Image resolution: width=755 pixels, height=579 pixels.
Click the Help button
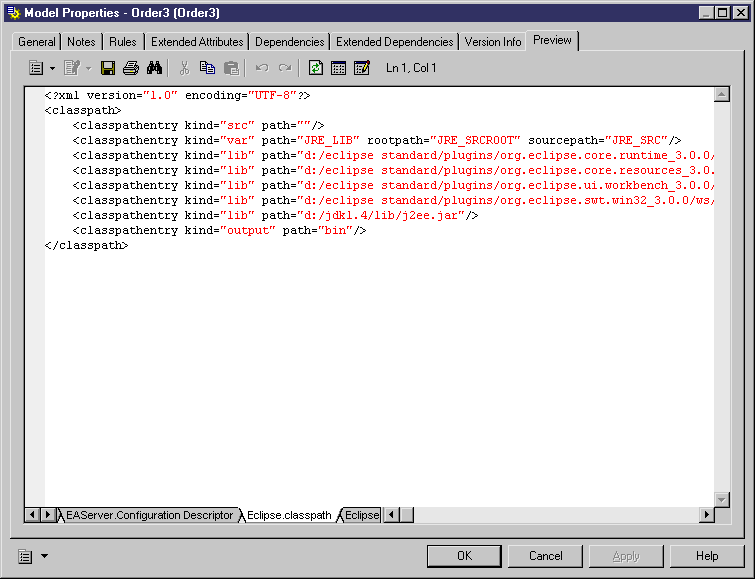(707, 556)
